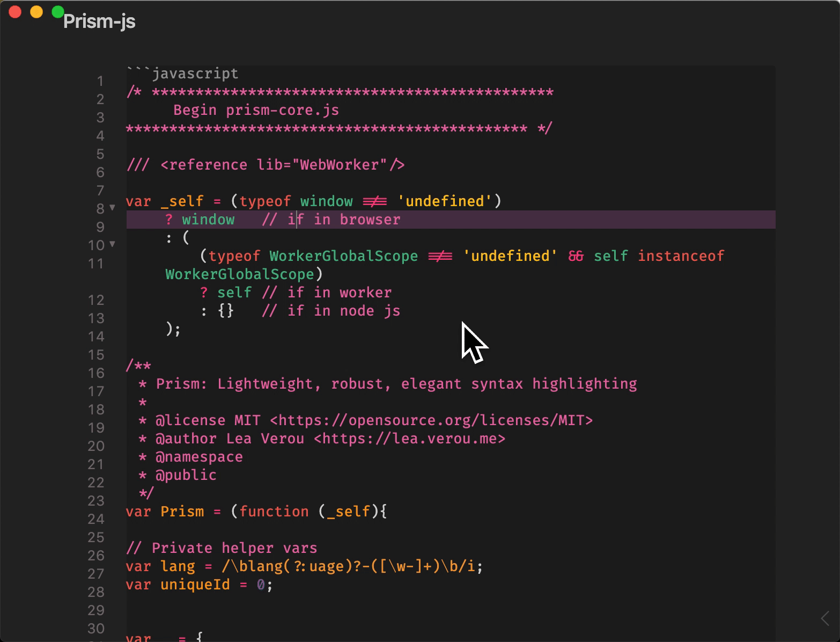Viewport: 840px width, 642px height.
Task: Collapse the fold triangle at line 8
Action: (112, 207)
